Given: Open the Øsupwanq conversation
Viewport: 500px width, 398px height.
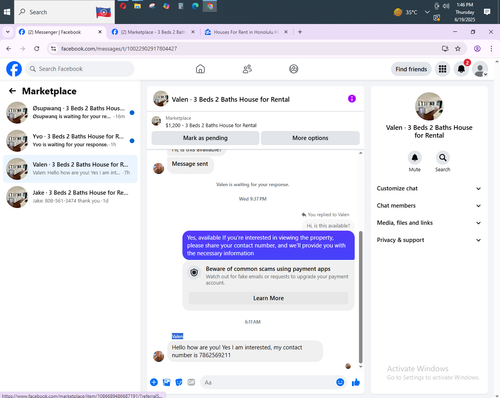Looking at the screenshot, I should tap(70, 112).
